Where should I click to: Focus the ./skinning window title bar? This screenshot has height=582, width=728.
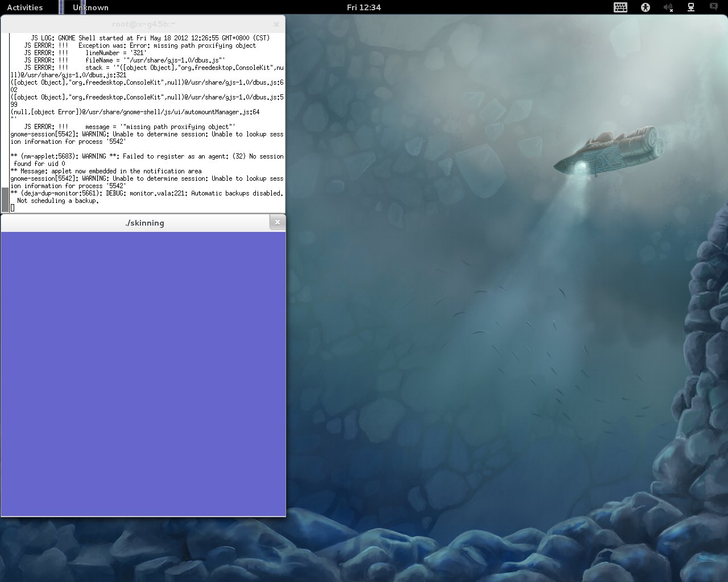pos(144,223)
